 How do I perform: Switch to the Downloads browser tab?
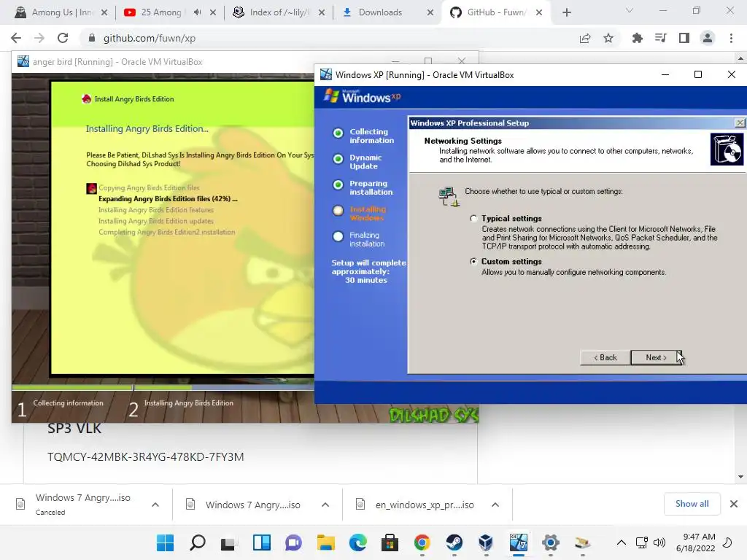[x=380, y=12]
